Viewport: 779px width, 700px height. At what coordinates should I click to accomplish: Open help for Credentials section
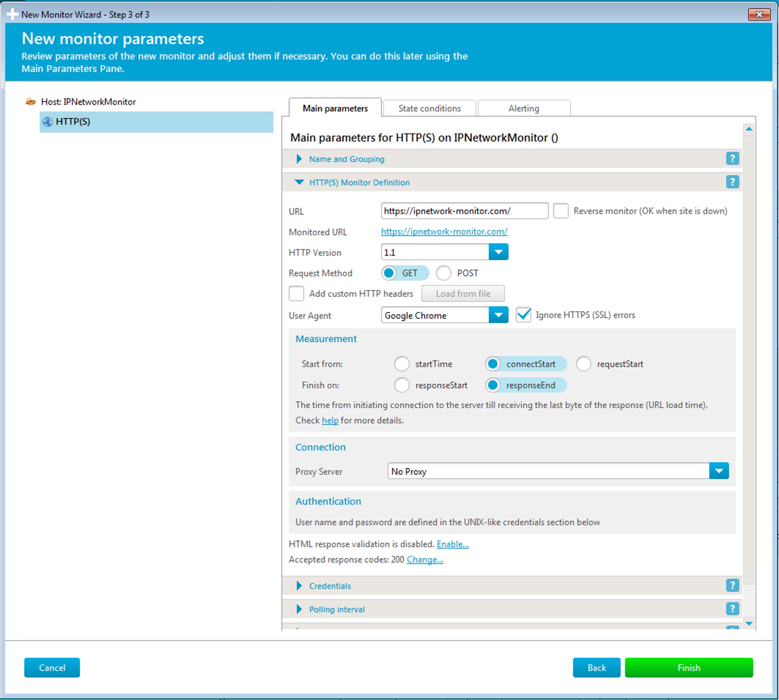[x=732, y=585]
